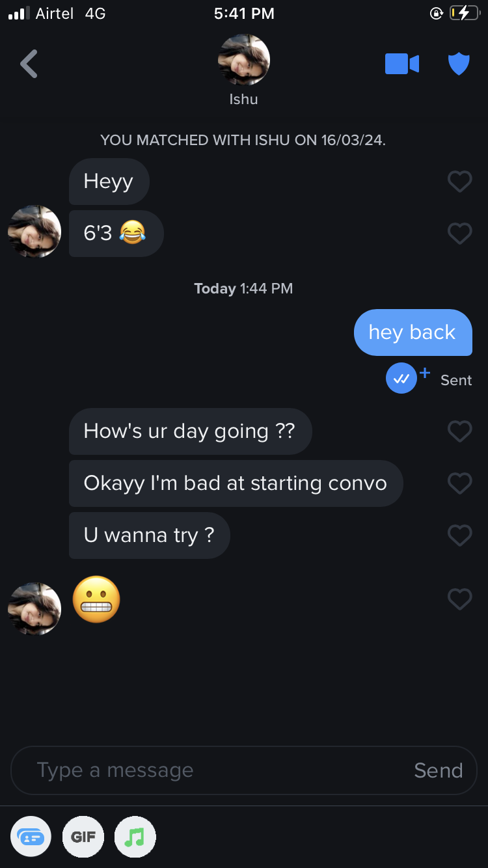
Task: Like the "Heyy" message with heart
Action: coord(459,181)
